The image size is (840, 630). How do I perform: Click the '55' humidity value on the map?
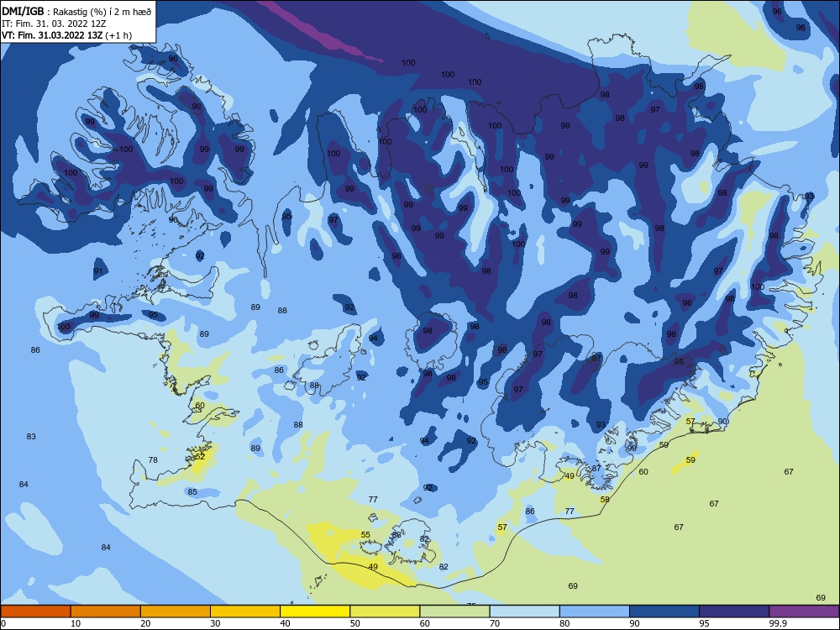coord(365,534)
